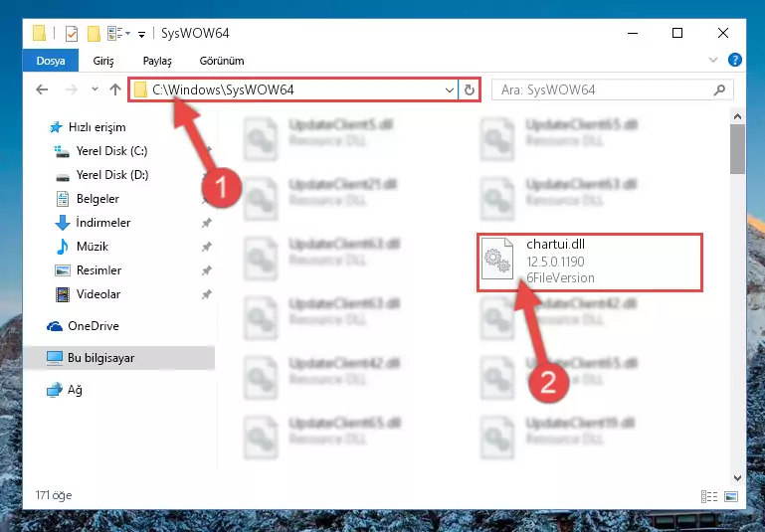Viewport: 765px width, 532px height.
Task: Click the chartui.dll gear file icon
Action: [497, 259]
